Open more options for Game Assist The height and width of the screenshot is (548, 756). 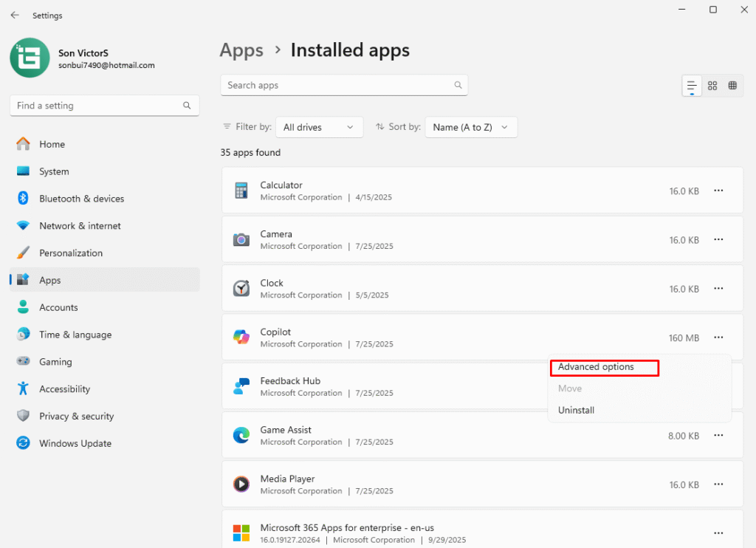coord(718,436)
